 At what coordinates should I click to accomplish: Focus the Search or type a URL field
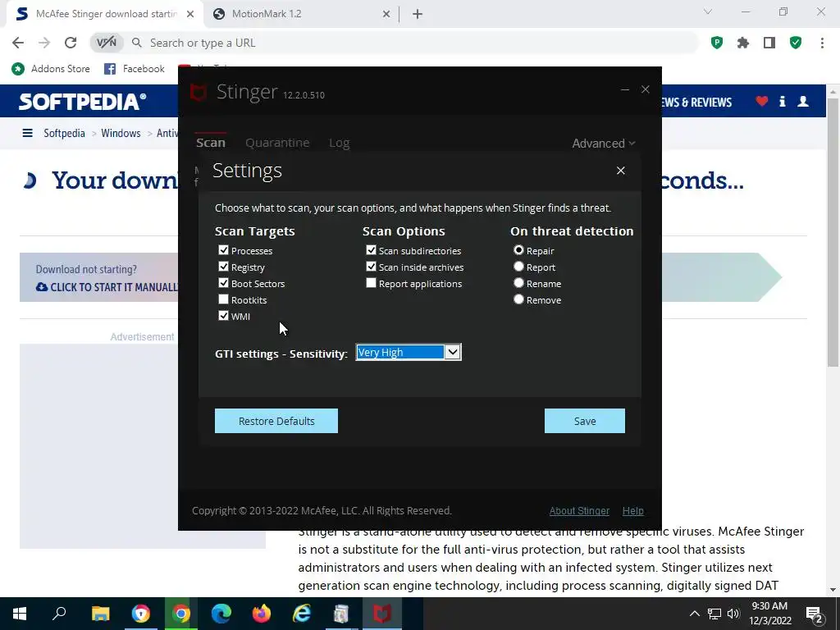(x=413, y=43)
